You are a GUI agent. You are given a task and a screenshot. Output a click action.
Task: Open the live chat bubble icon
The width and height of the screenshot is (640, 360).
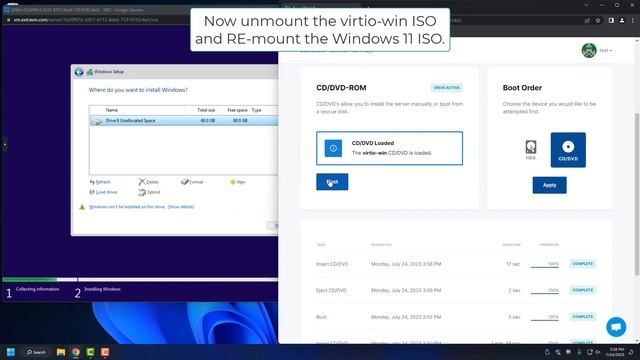pyautogui.click(x=616, y=327)
